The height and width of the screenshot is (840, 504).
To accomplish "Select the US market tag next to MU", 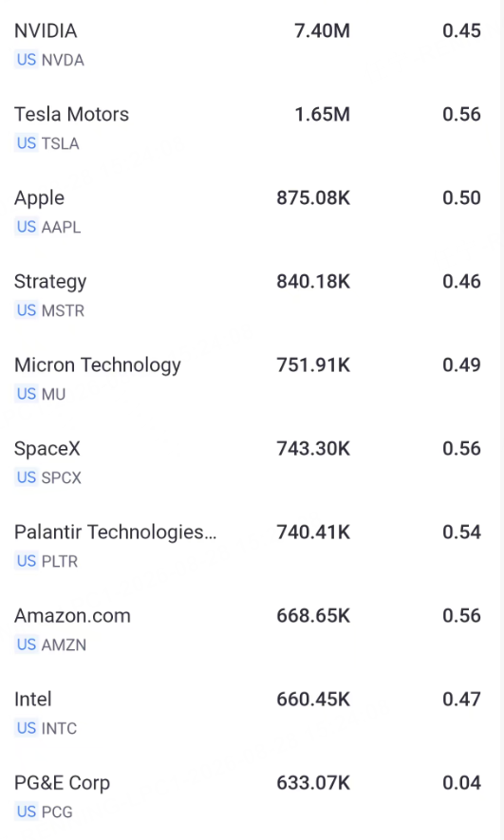I will click(27, 394).
